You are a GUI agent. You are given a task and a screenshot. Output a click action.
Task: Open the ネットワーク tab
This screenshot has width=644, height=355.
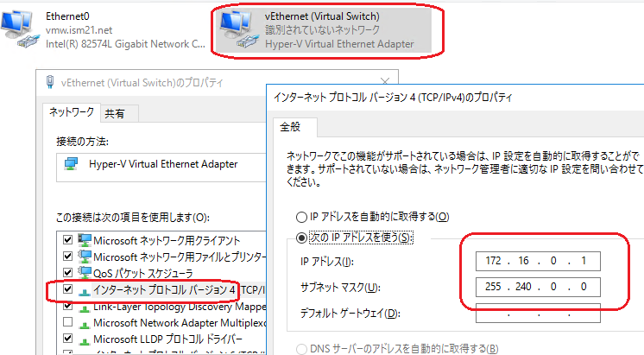point(71,113)
